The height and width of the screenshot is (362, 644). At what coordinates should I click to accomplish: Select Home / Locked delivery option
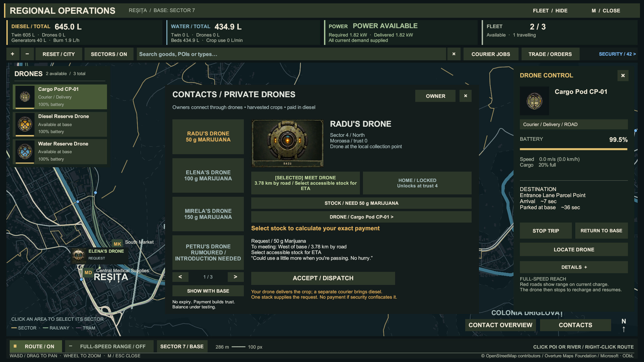(x=417, y=183)
